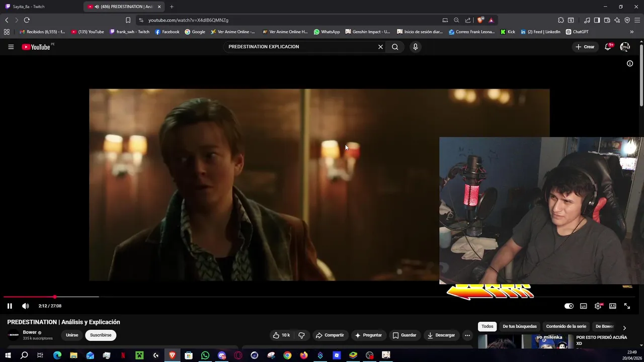Open more actions three-dot menu
Viewport: 644px width, 362px height.
(x=467, y=335)
